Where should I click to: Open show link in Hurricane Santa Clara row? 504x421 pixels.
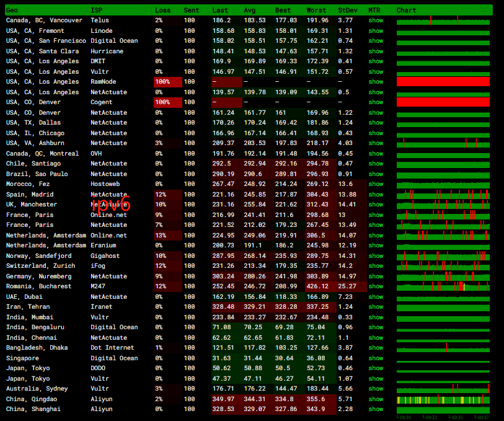tap(376, 51)
